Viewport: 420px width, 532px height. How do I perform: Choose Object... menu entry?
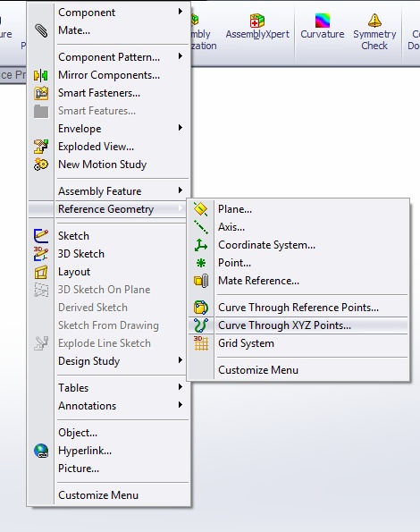click(109, 433)
